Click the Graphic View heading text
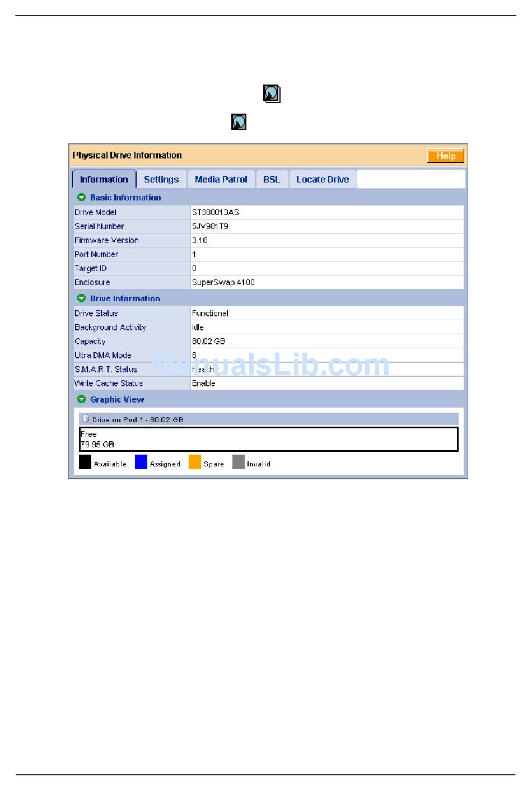The height and width of the screenshot is (790, 532). click(117, 399)
